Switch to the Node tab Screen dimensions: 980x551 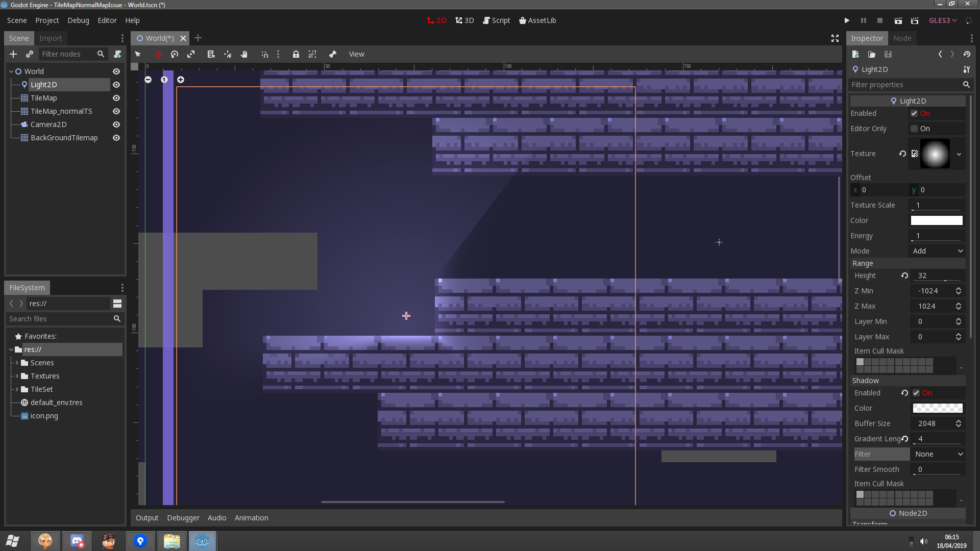point(902,38)
